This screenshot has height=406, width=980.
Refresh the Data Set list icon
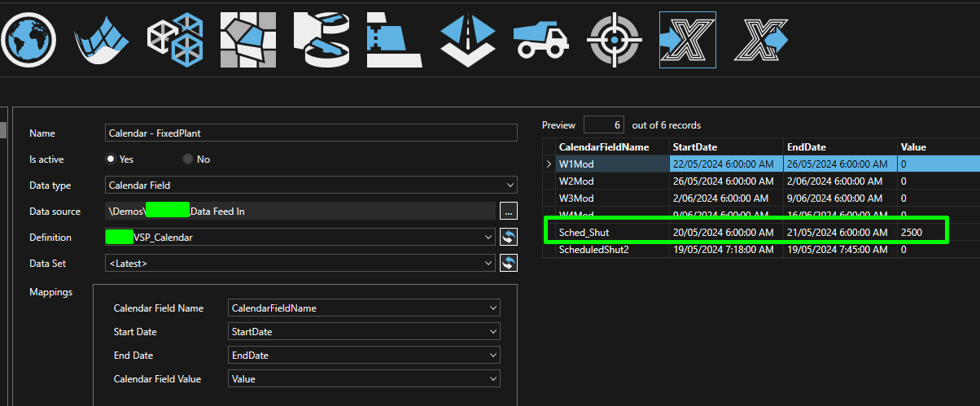pyautogui.click(x=509, y=264)
